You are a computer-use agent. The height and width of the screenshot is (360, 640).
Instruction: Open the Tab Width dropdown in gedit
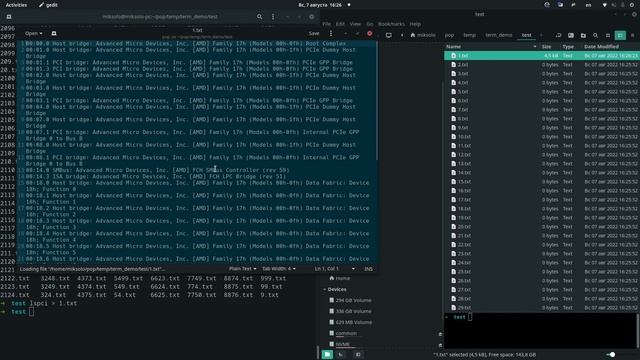(x=279, y=269)
